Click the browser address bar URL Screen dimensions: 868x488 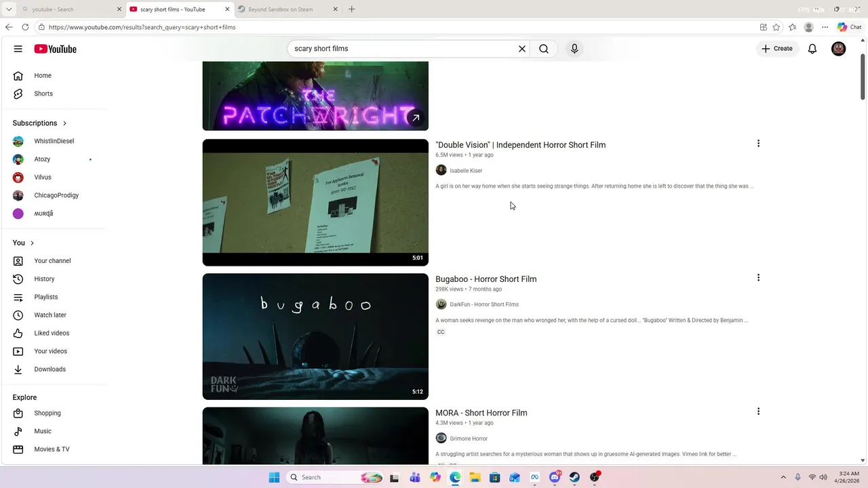pyautogui.click(x=142, y=27)
